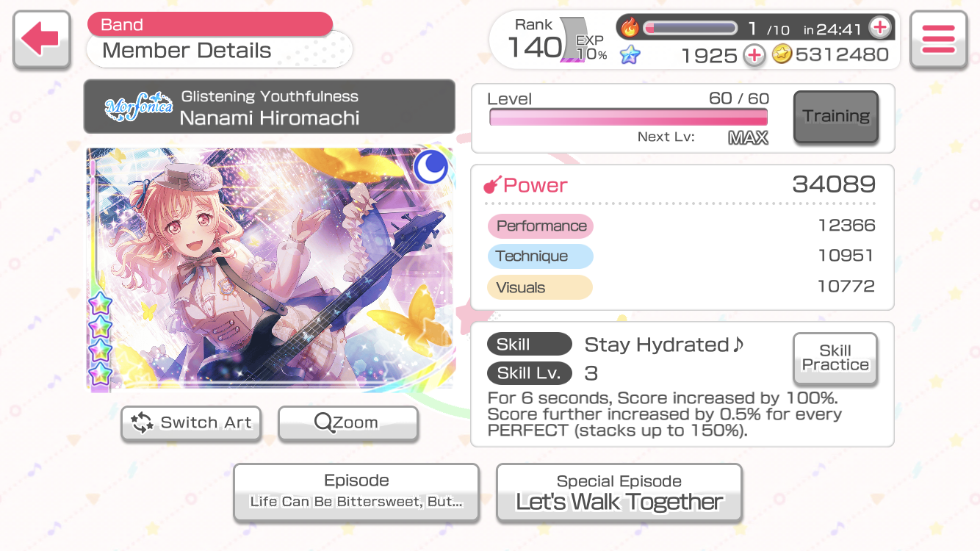
Task: Open Special Episode Let's Walk Together
Action: tap(619, 491)
